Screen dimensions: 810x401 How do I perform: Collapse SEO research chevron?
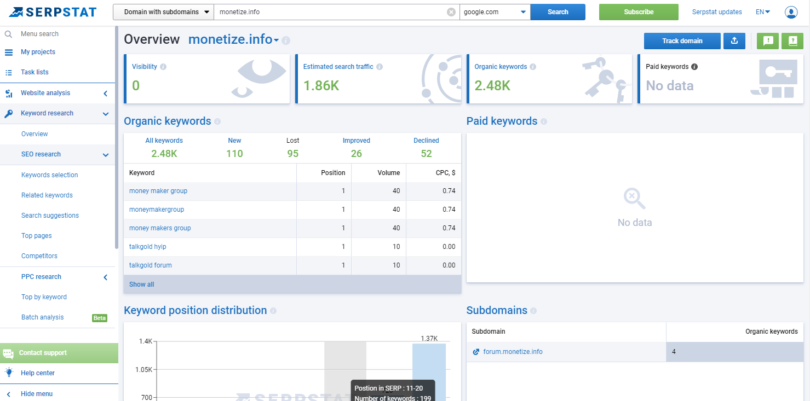105,155
